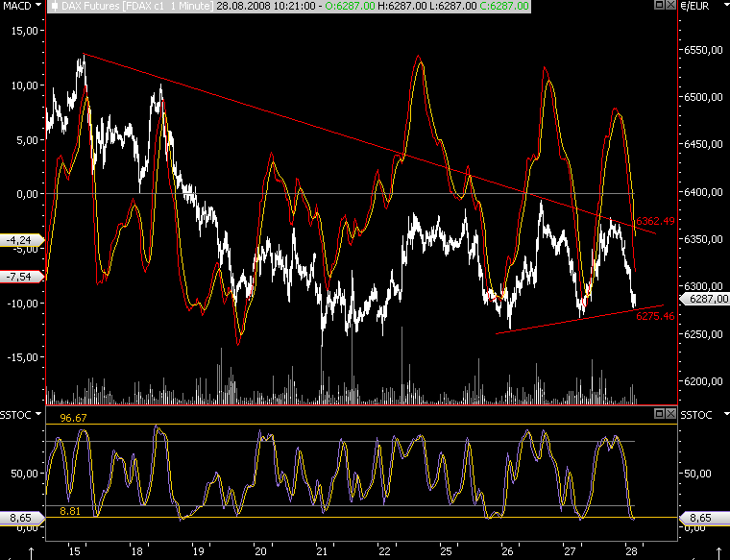The image size is (730, 560).
Task: Click the -15,00 MACD axis label
Action: pos(22,357)
